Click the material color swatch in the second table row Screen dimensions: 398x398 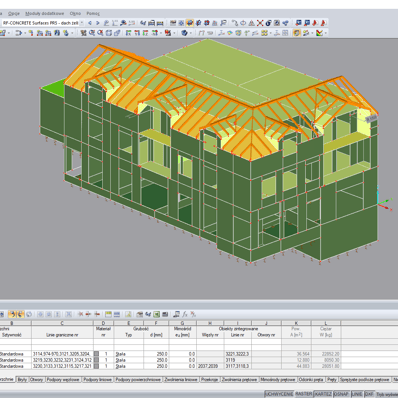pyautogui.click(x=96, y=360)
